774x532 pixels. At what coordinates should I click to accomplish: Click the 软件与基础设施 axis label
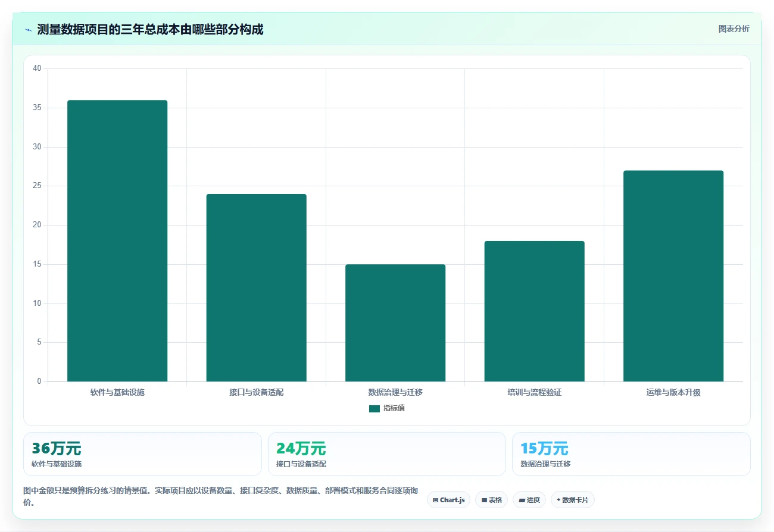(117, 393)
